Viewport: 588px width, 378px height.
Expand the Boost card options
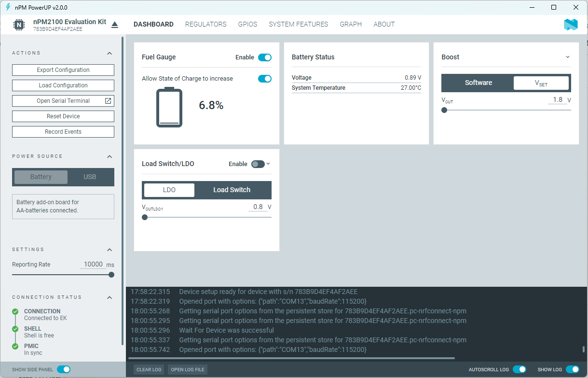coord(568,57)
